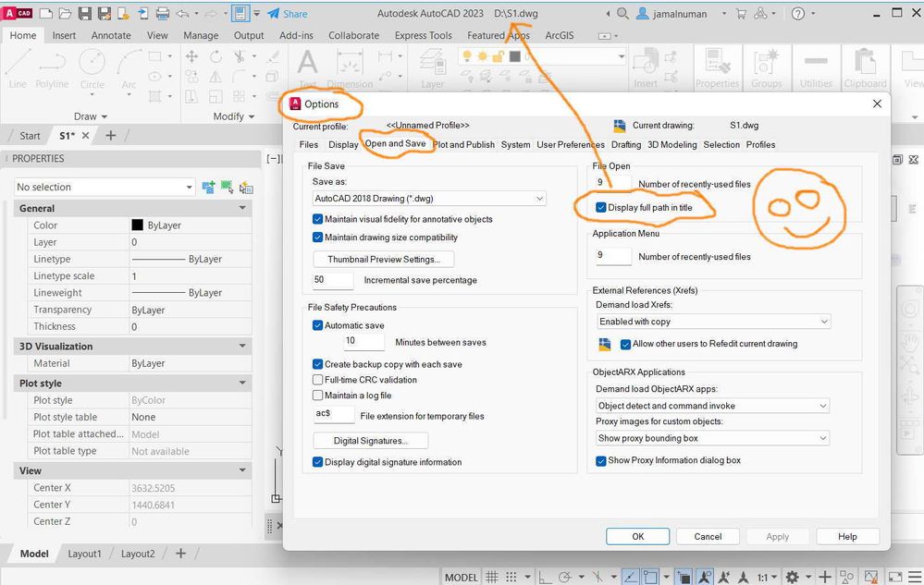
Task: Click the Undo arrow icon
Action: click(183, 13)
